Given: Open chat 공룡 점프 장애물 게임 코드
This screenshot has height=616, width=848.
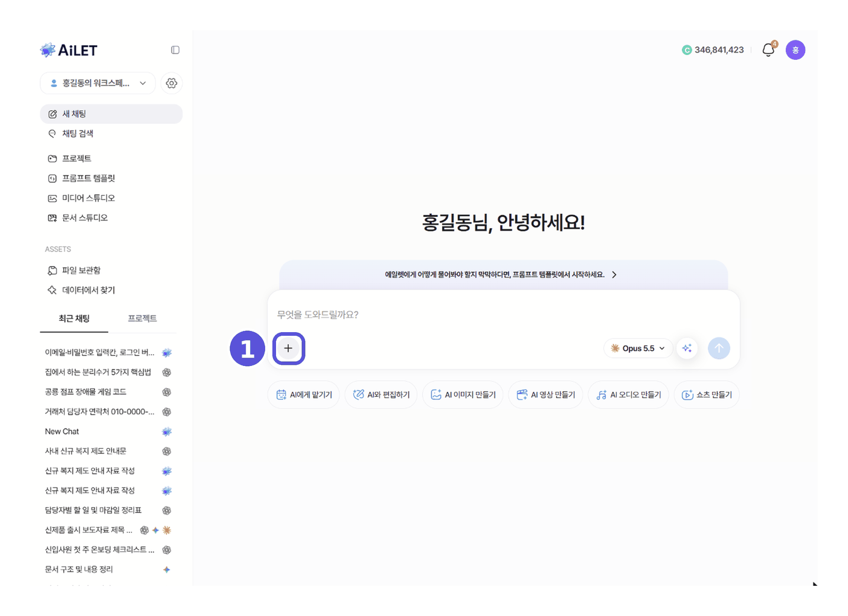Looking at the screenshot, I should [x=85, y=392].
